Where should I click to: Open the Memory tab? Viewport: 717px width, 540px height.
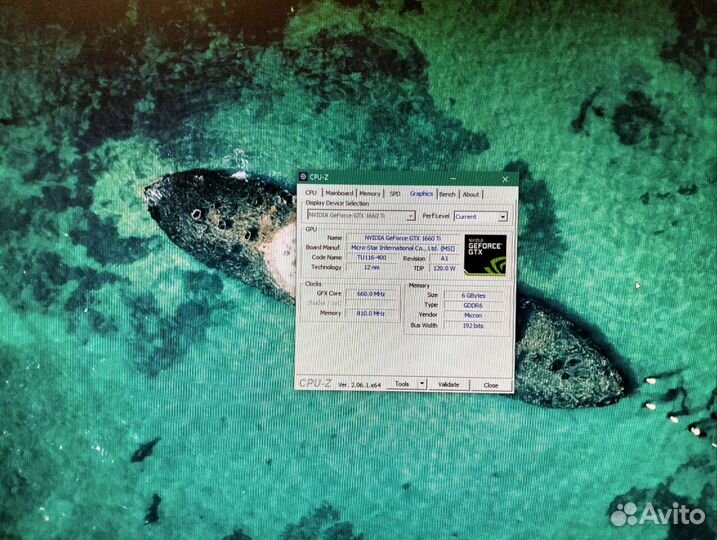tap(370, 194)
